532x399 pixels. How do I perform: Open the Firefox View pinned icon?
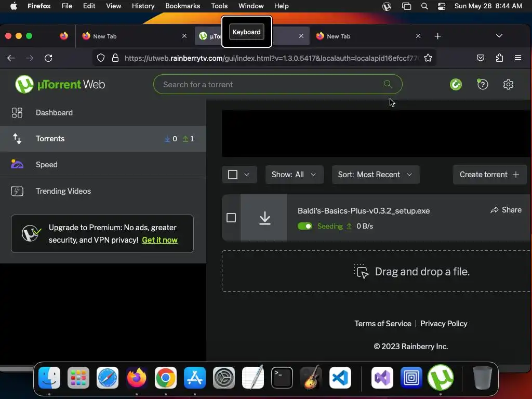[64, 36]
